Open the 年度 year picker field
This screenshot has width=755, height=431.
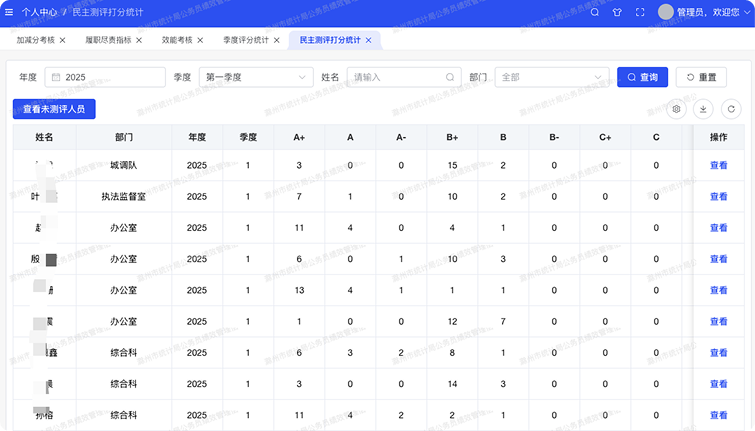[105, 77]
